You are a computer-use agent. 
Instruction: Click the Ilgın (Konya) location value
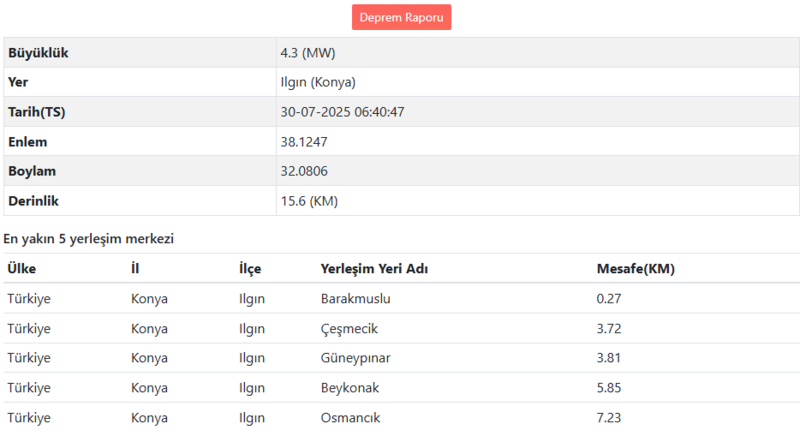(x=318, y=82)
